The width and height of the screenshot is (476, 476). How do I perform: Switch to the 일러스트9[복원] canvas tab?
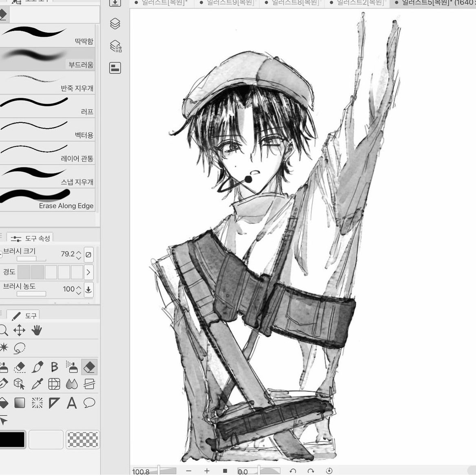coord(227,3)
